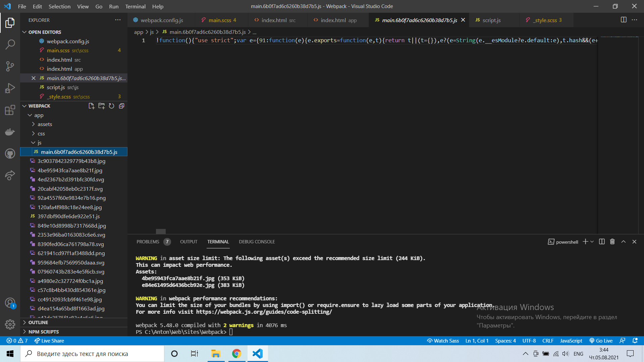The image size is (644, 362).
Task: Open the File menu
Action: pyautogui.click(x=22, y=6)
